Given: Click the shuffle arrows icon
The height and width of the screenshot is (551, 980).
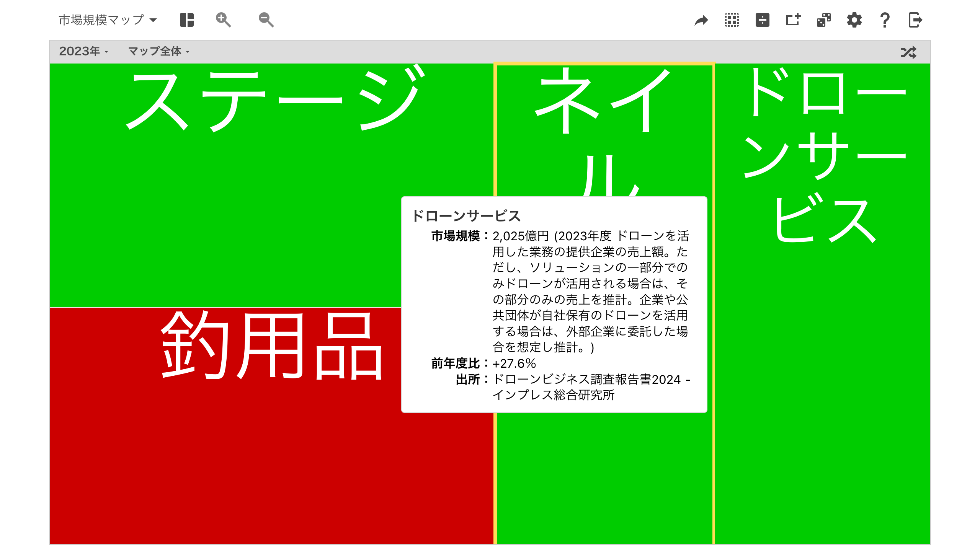Looking at the screenshot, I should point(909,52).
